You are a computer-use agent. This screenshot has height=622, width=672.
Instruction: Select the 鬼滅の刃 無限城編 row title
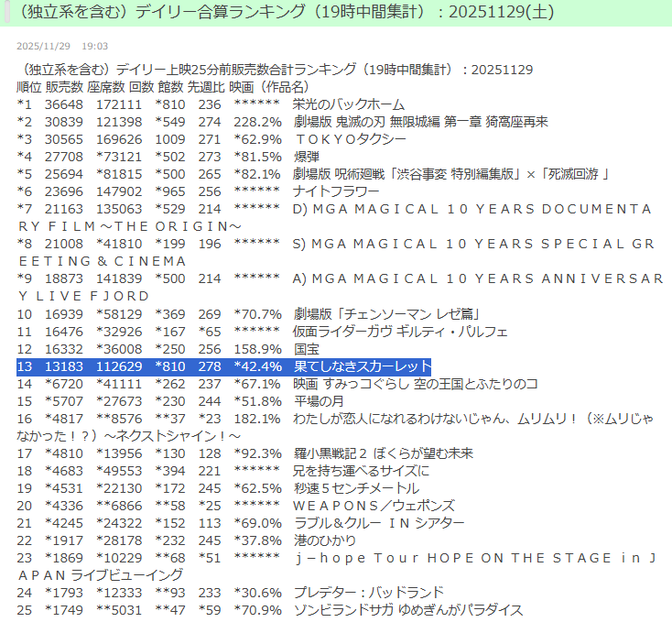[420, 122]
